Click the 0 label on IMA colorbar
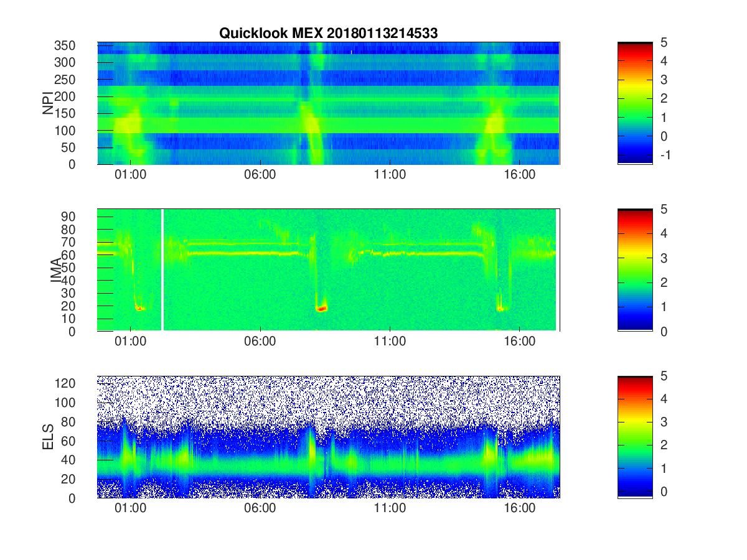747x560 pixels. 664,331
